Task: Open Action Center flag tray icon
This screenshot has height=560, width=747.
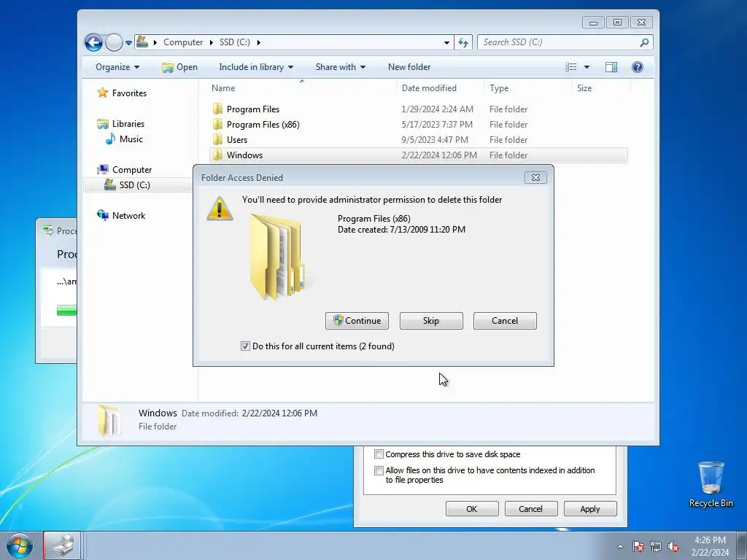Action: pyautogui.click(x=638, y=546)
